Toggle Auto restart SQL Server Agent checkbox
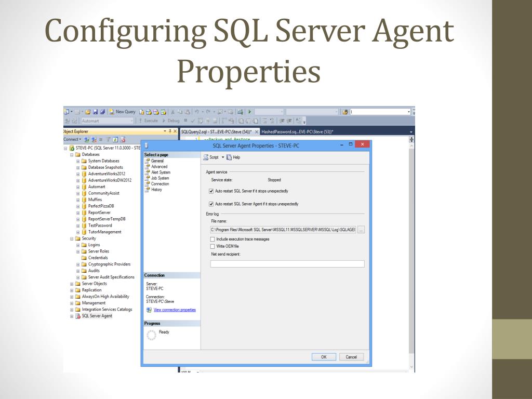This screenshot has height=399, width=532. pyautogui.click(x=211, y=204)
